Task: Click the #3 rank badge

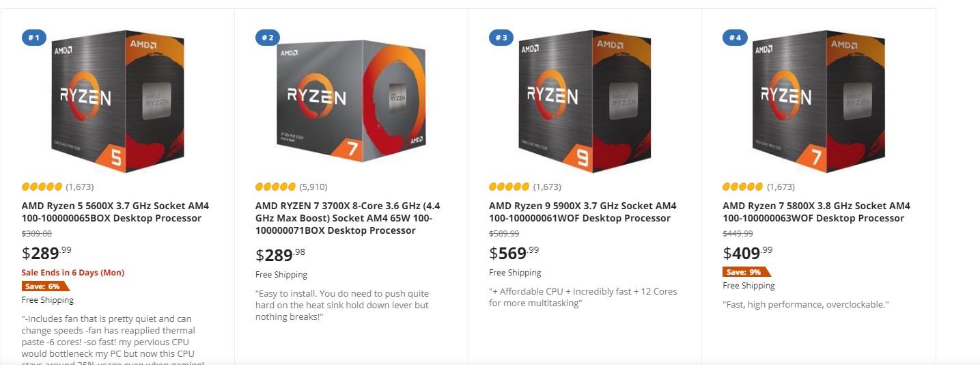Action: coord(501,38)
